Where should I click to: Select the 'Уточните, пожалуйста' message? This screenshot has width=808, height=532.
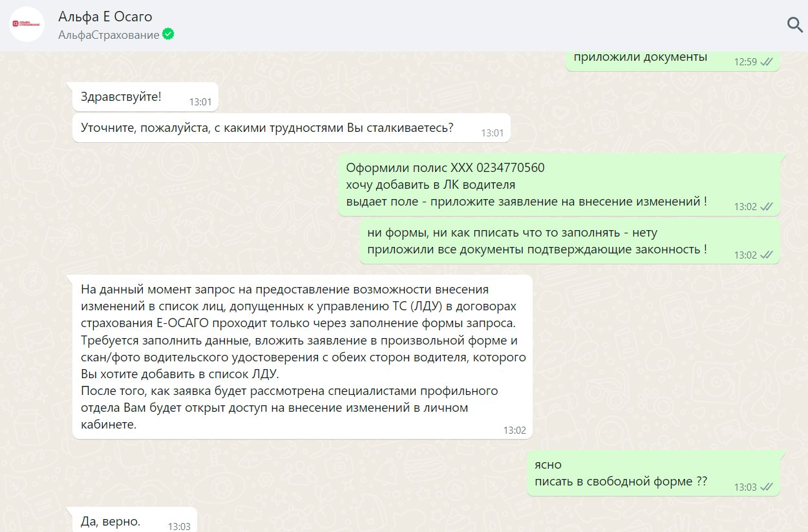click(x=292, y=128)
